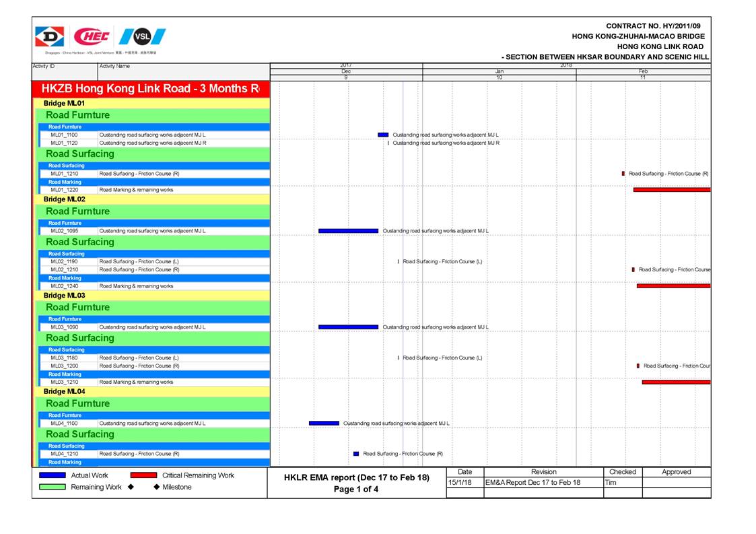This screenshot has height=534, width=756.
Task: Select the blue bar for activity ML02_1095
Action: coord(348,231)
